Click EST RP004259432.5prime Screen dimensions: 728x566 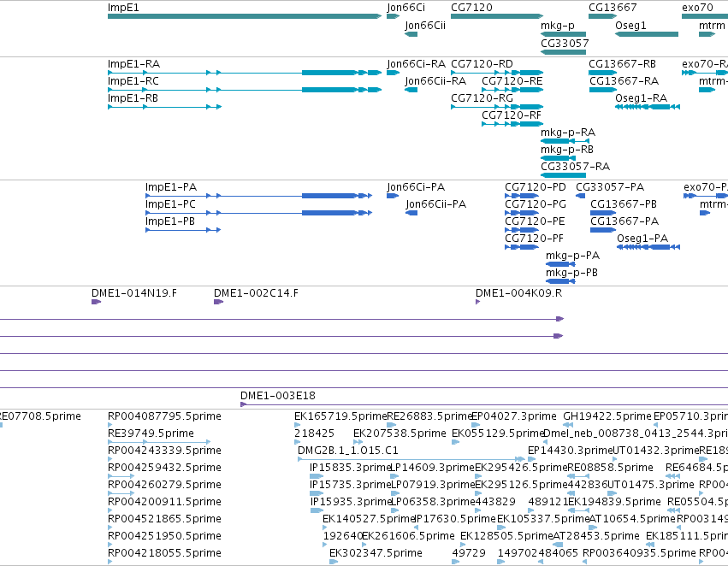pos(121,476)
